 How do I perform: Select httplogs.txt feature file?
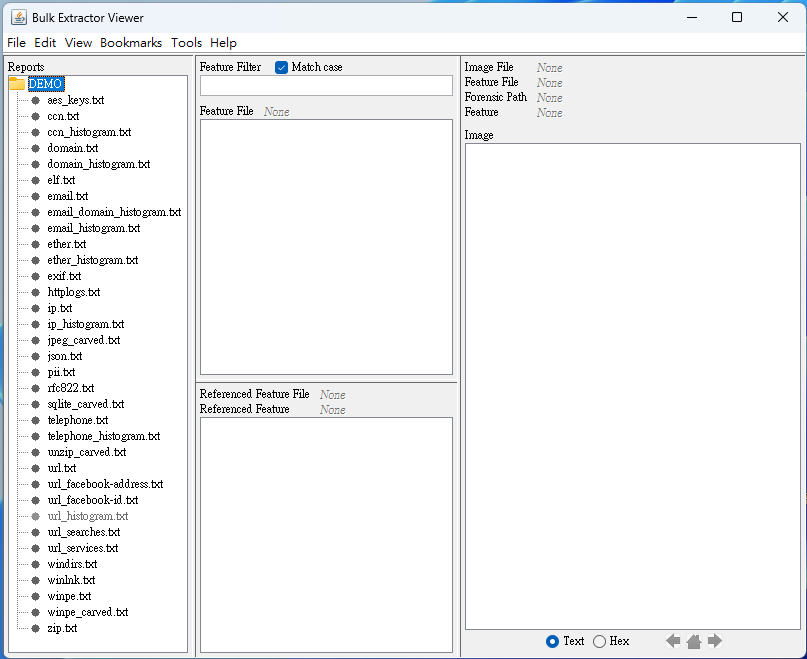74,292
